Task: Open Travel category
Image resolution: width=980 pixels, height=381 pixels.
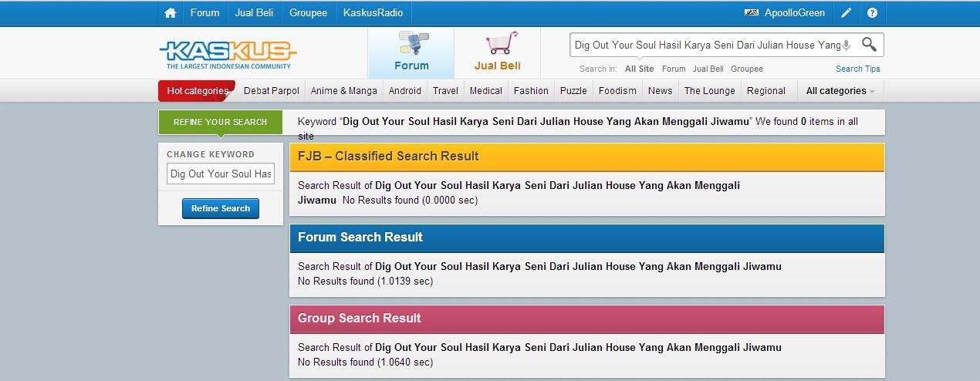Action: pyautogui.click(x=445, y=91)
